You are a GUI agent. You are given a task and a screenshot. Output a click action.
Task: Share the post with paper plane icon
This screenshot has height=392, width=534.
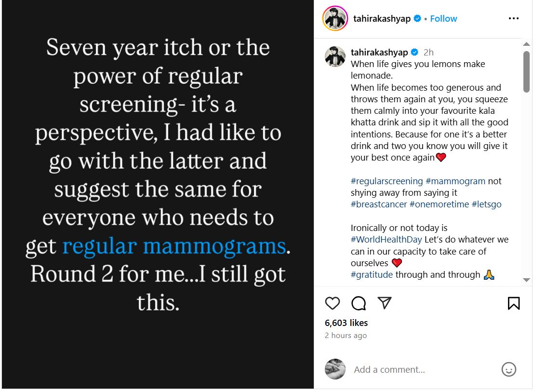tap(384, 303)
